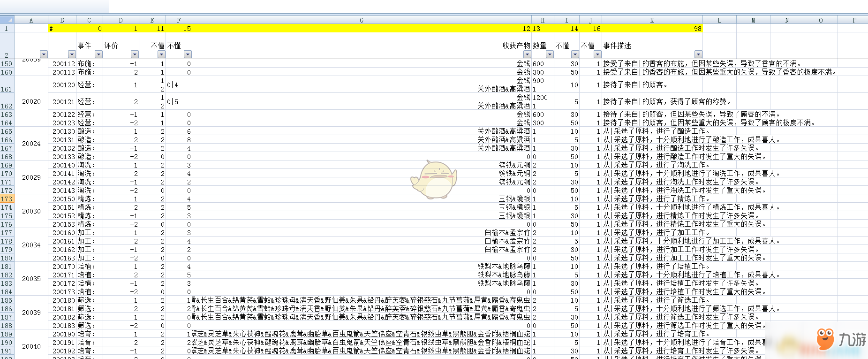The width and height of the screenshot is (868, 359).
Task: Select column L header
Action: (x=719, y=20)
